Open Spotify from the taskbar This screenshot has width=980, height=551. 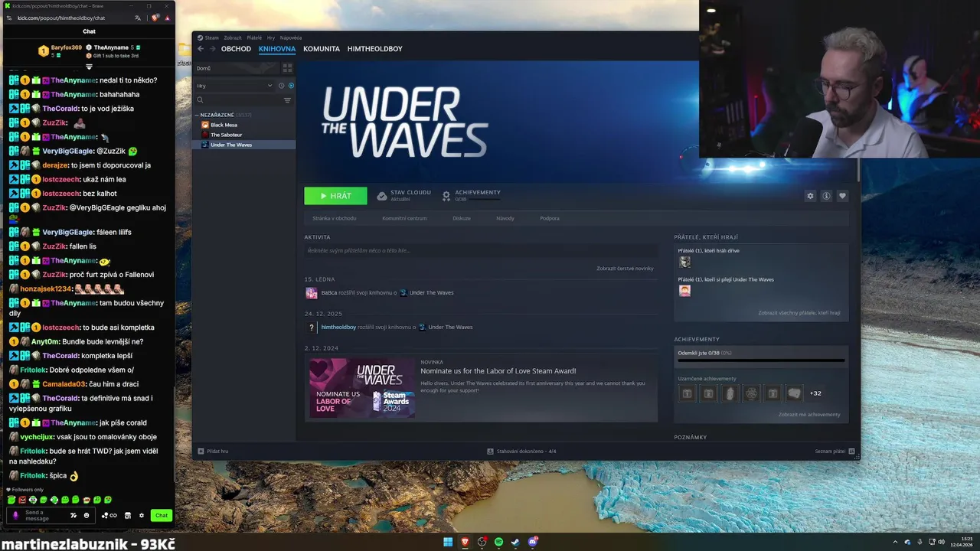click(x=498, y=542)
